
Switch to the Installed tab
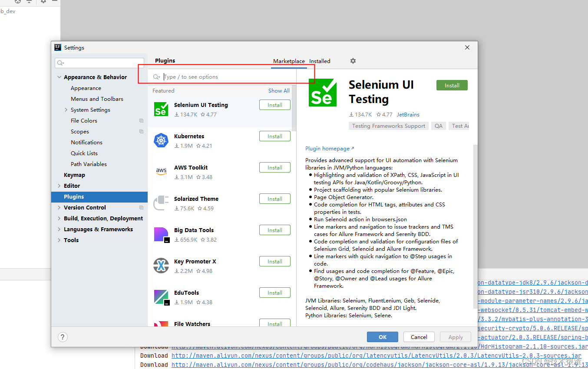point(320,61)
